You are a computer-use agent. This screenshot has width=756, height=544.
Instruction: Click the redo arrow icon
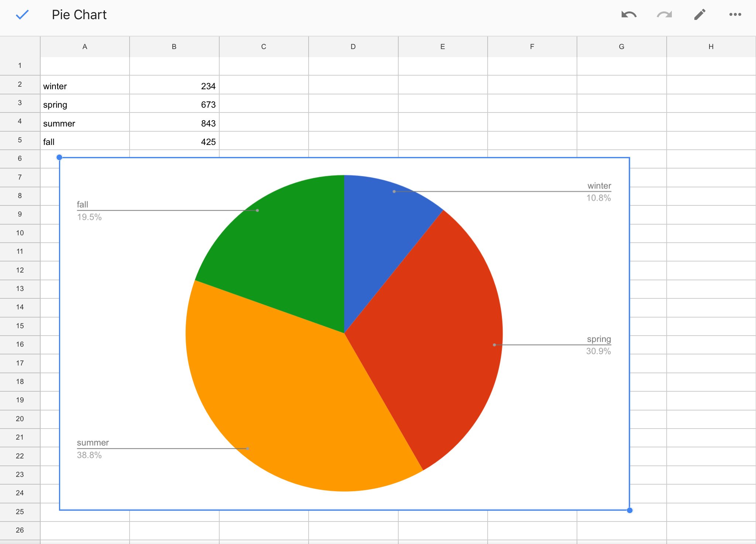664,15
